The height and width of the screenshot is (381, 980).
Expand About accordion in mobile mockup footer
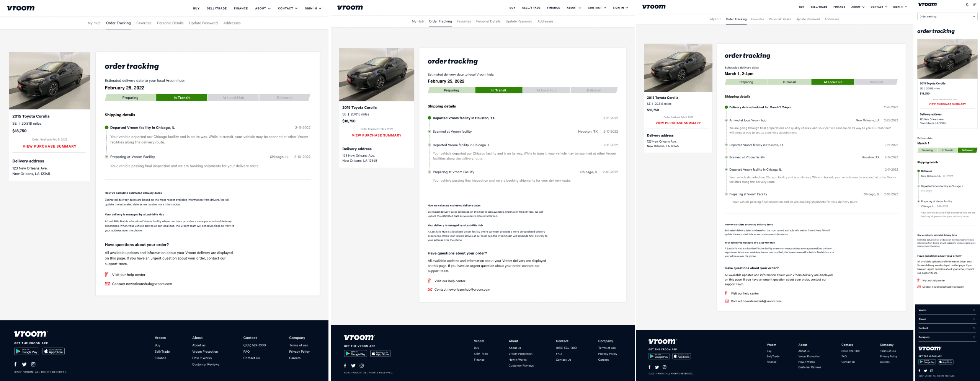[947, 319]
